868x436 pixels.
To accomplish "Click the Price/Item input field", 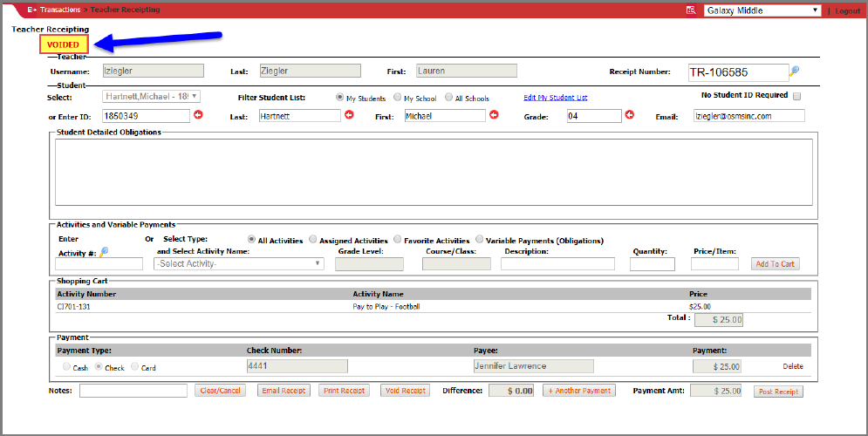I will click(714, 264).
